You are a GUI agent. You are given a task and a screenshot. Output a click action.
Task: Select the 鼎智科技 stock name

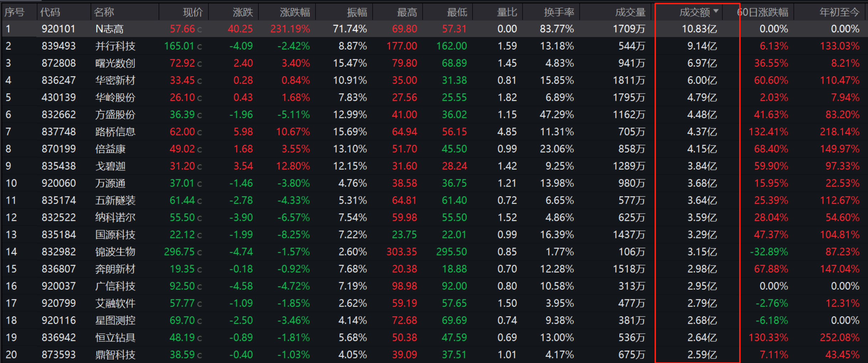(115, 355)
